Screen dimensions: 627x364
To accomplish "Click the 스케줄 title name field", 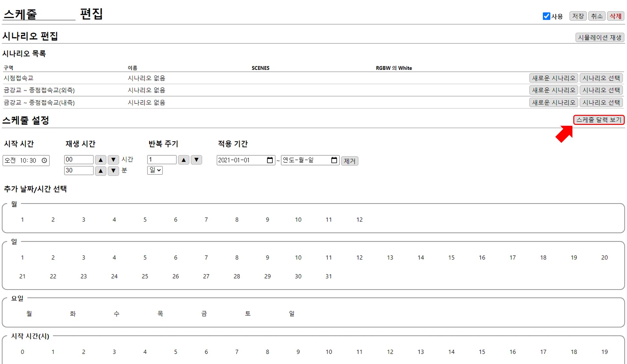I will [x=39, y=14].
